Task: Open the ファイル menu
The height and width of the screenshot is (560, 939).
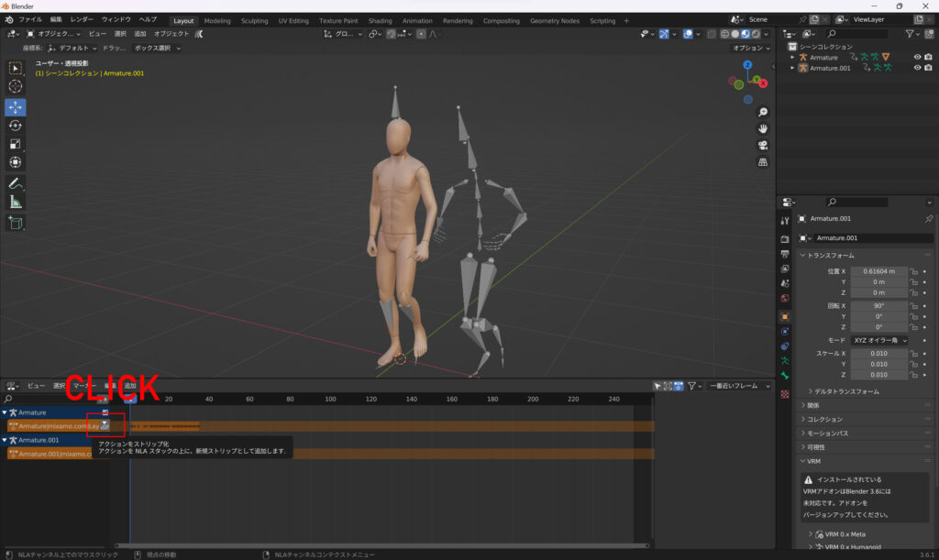Action: pos(30,19)
